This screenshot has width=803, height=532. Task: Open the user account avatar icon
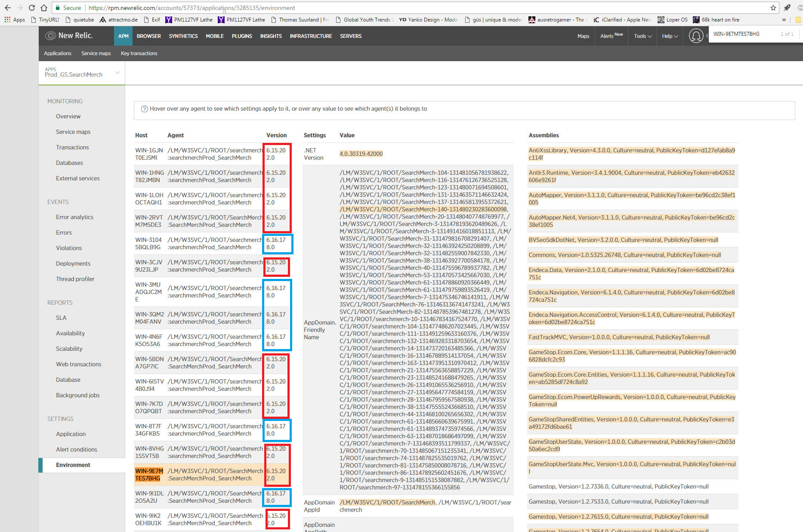tap(696, 36)
